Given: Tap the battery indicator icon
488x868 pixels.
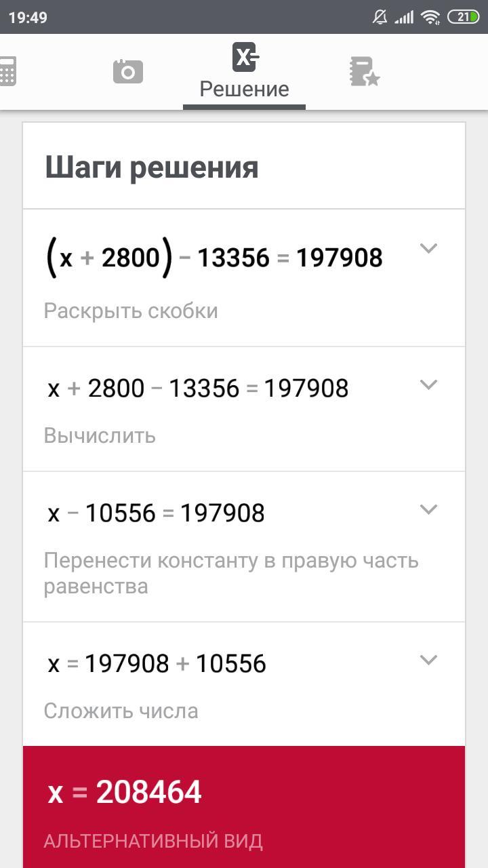Looking at the screenshot, I should (x=463, y=17).
